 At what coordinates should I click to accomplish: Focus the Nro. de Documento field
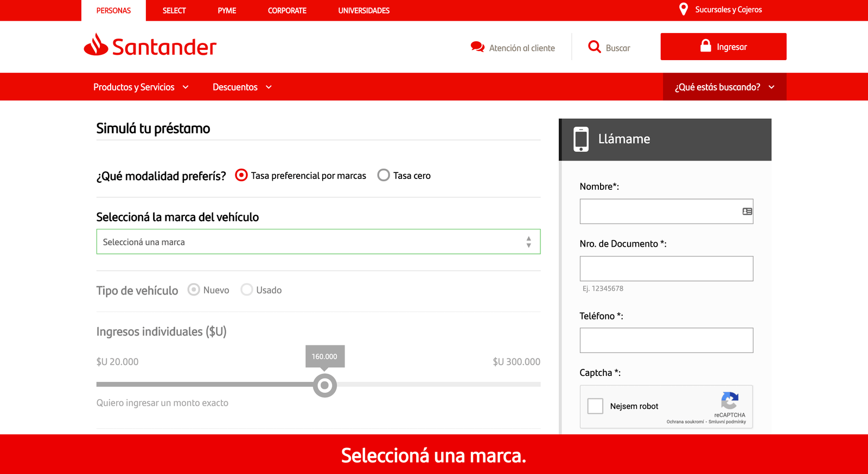click(667, 268)
